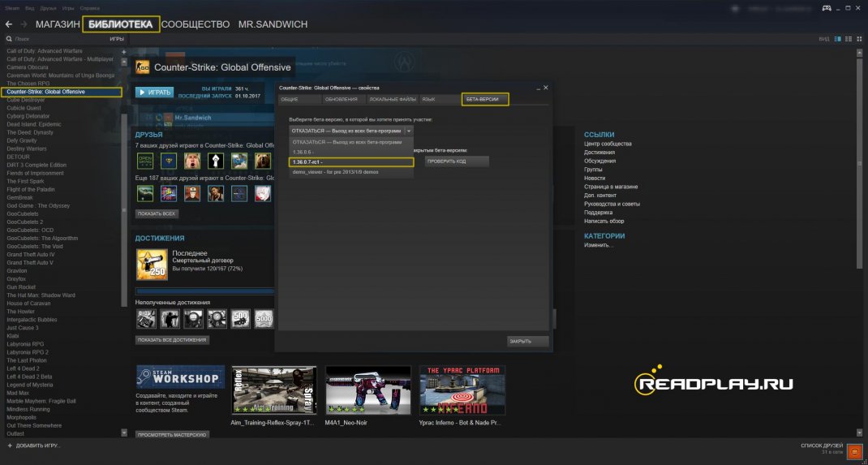
Task: Open the white-haired anime friend avatar
Action: [x=263, y=193]
